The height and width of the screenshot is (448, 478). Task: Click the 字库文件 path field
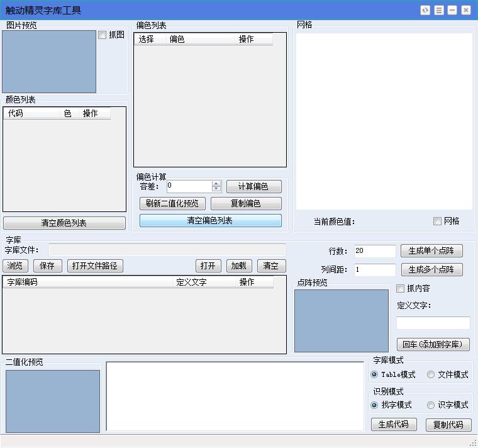[167, 250]
